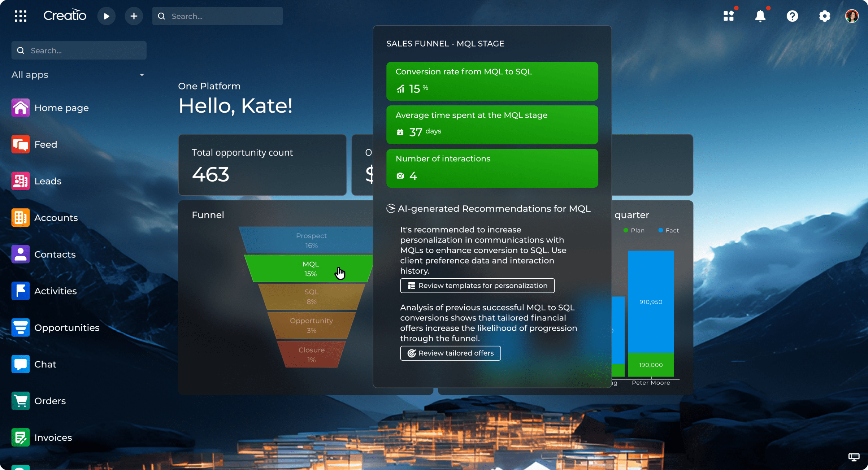Click the Chat icon in sidebar

20,364
